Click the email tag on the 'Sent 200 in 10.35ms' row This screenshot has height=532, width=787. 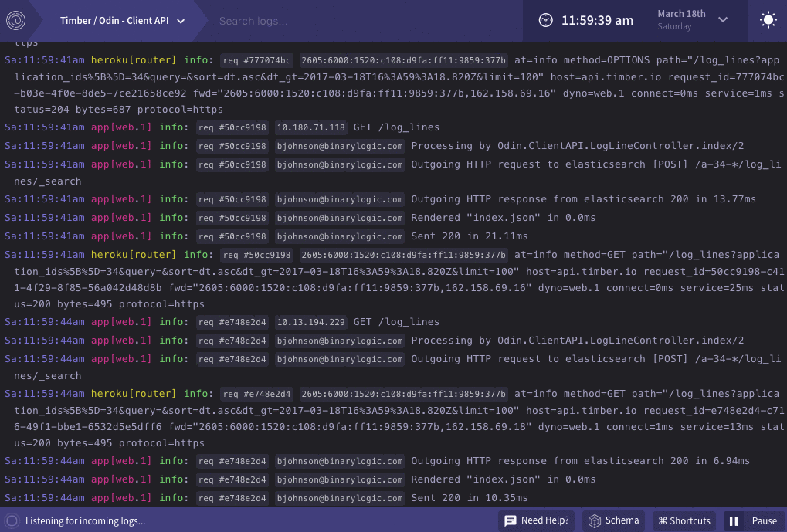pos(340,498)
